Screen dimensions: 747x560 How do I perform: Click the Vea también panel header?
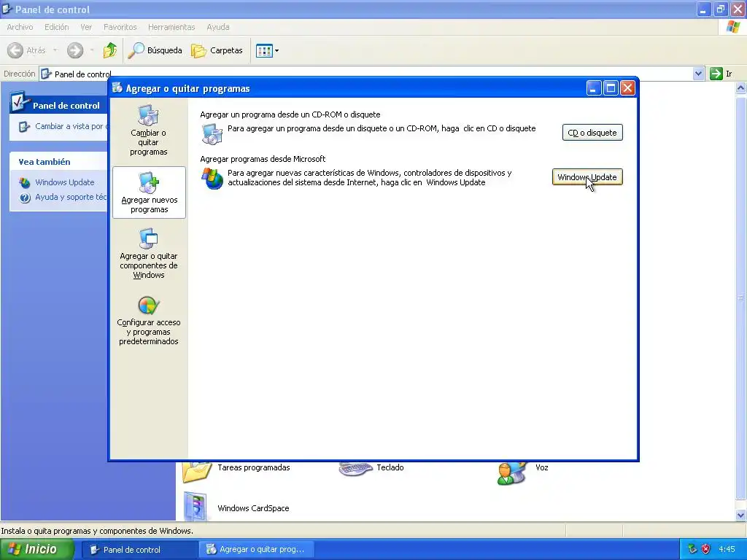point(58,162)
